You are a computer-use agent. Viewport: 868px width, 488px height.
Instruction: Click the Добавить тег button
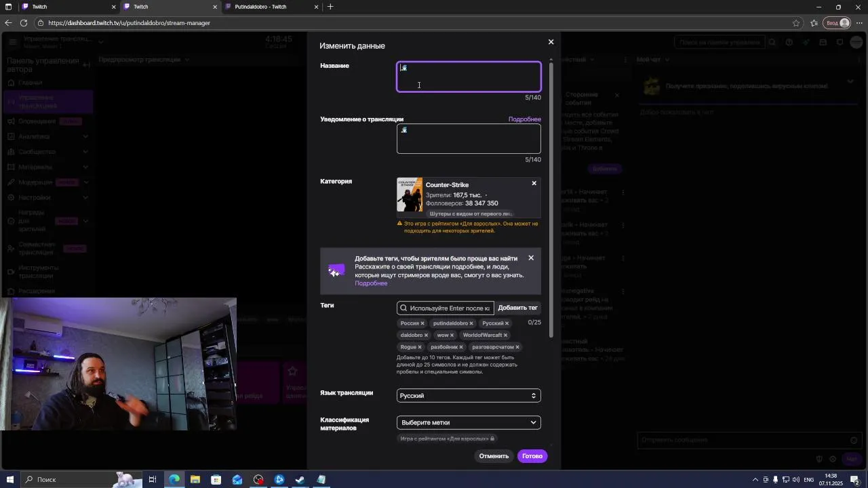[517, 308]
